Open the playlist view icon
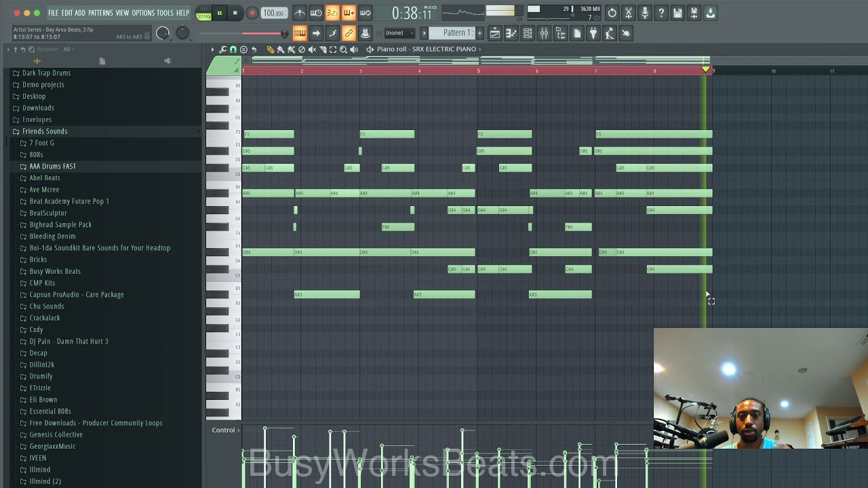Image resolution: width=868 pixels, height=488 pixels. (x=495, y=33)
